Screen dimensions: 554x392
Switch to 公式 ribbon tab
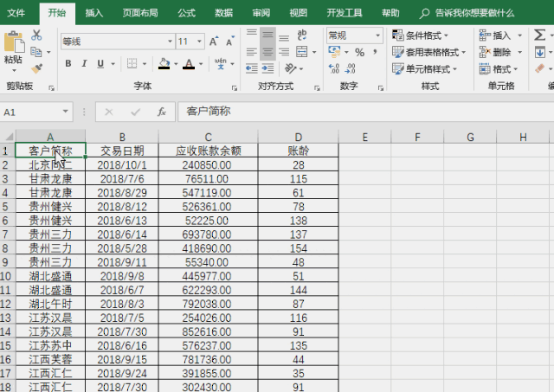pyautogui.click(x=187, y=13)
